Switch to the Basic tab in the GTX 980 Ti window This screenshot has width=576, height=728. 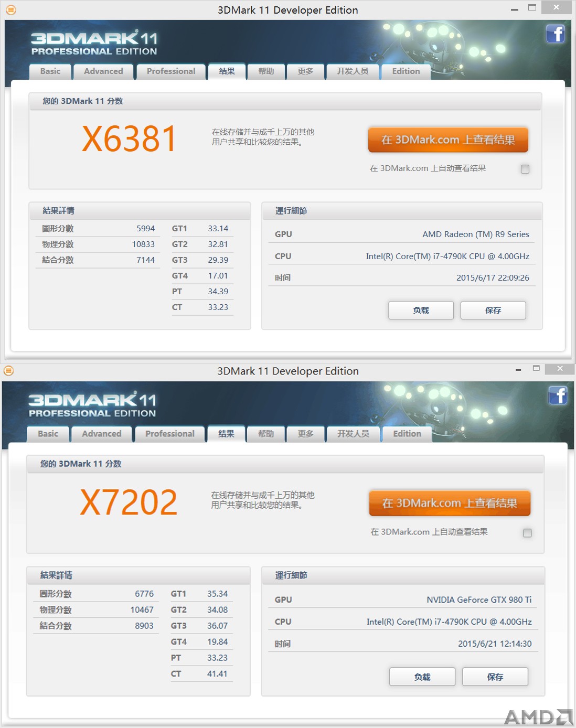48,434
